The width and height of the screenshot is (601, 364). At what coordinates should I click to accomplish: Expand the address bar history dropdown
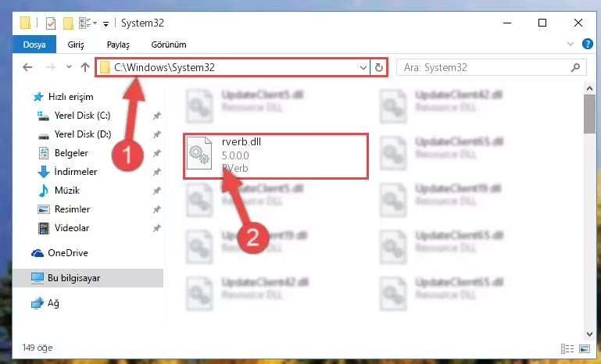point(363,68)
